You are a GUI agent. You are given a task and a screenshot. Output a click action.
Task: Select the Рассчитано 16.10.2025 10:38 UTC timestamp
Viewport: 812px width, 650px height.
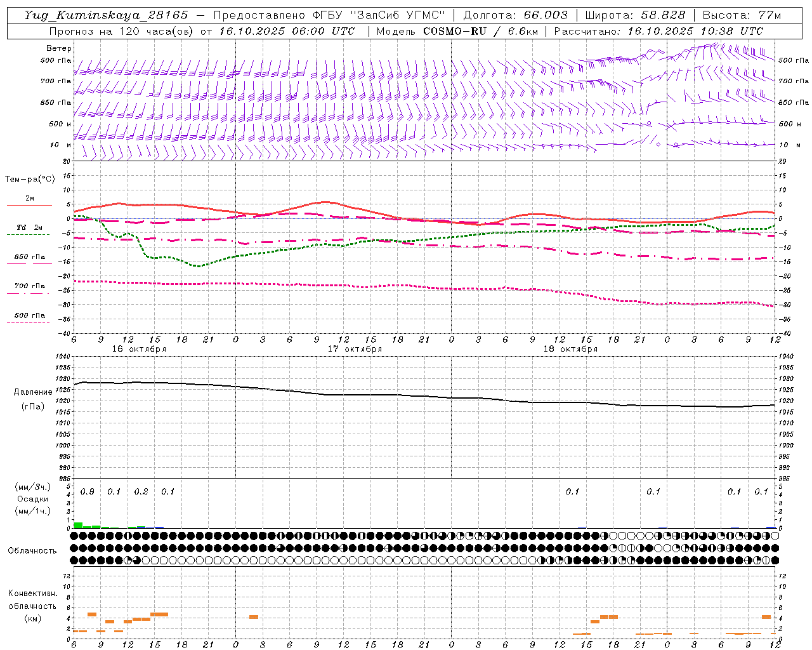point(658,31)
